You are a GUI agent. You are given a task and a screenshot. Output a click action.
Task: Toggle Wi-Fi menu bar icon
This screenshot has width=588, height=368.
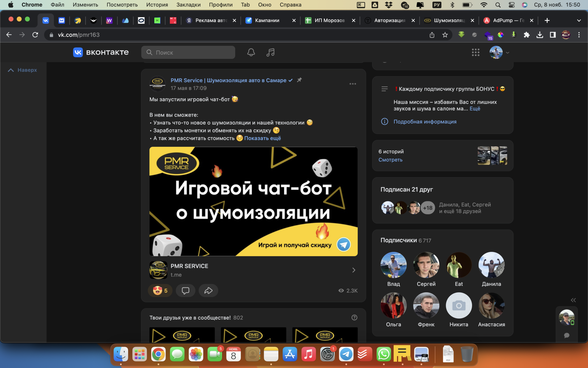pos(484,5)
